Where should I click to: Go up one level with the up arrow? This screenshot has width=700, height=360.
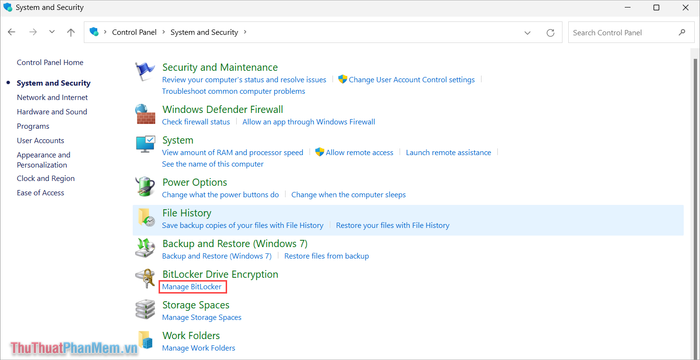click(x=71, y=33)
